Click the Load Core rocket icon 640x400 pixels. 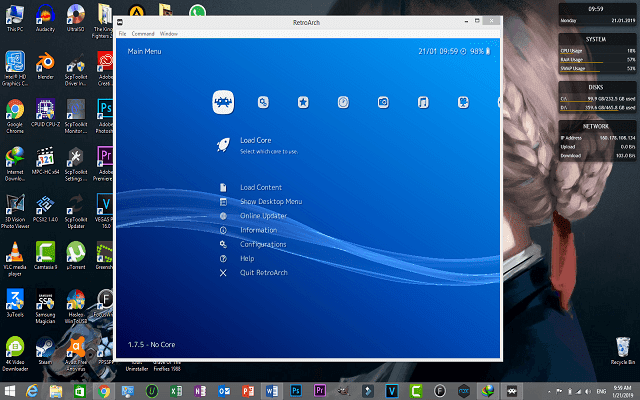point(223,146)
